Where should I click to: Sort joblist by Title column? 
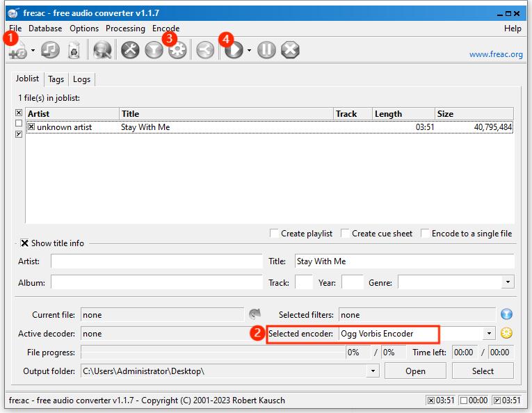[x=226, y=114]
